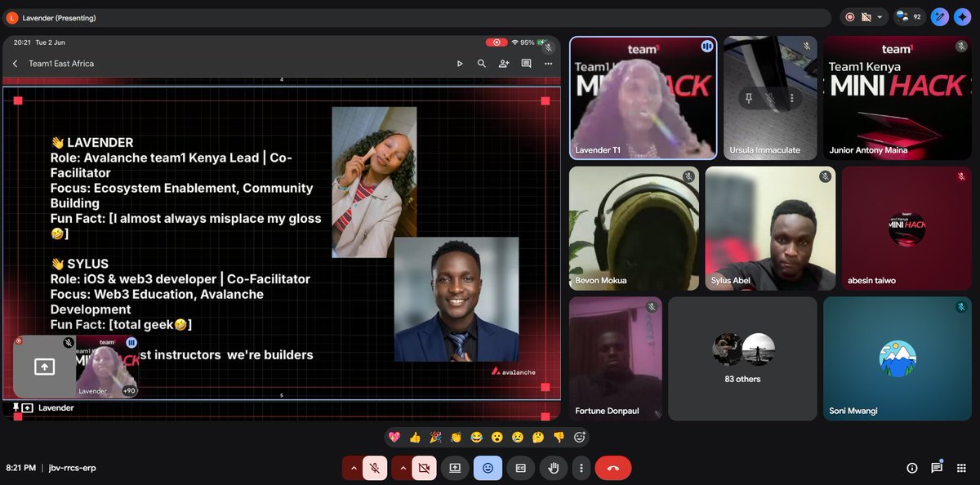
Task: Select Bevon Mokua participant tile
Action: coord(634,228)
